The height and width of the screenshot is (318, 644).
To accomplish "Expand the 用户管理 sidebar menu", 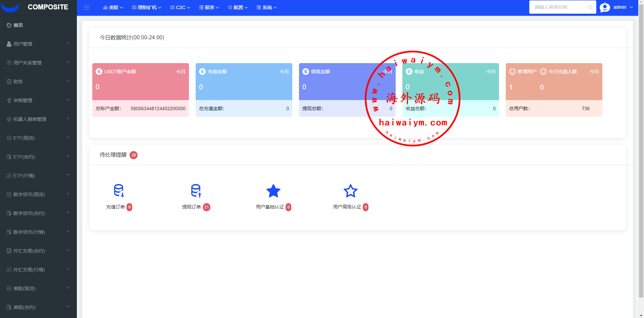I will click(x=38, y=44).
